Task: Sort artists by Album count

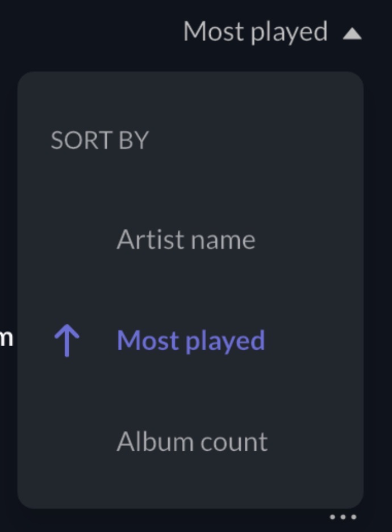Action: (x=192, y=442)
